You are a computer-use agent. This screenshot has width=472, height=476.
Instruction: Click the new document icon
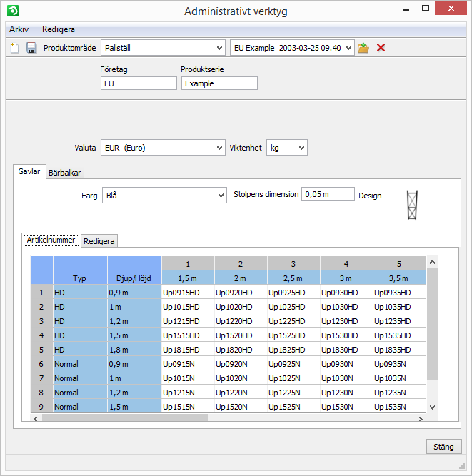[14, 48]
